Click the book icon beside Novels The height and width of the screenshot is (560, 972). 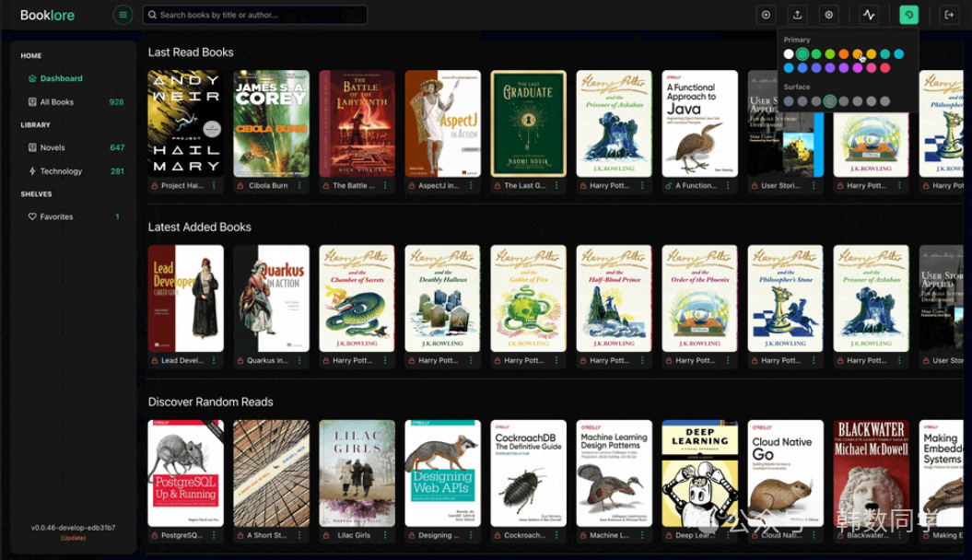click(x=32, y=147)
